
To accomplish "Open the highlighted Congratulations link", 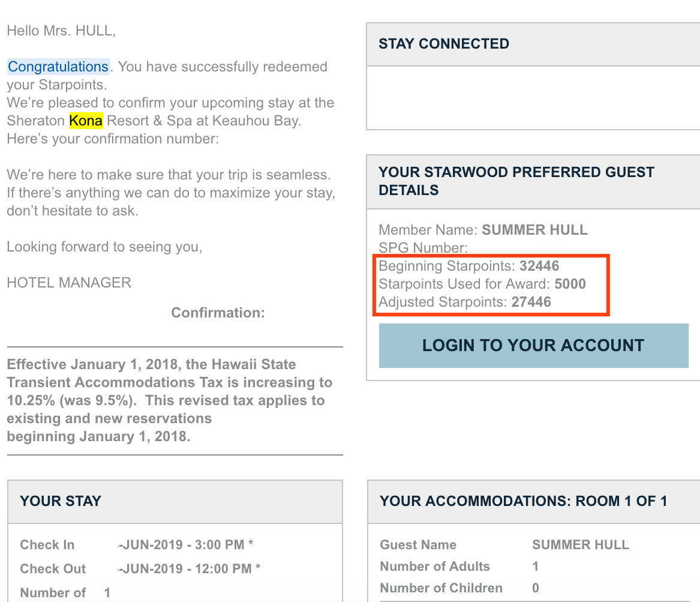I will (58, 67).
